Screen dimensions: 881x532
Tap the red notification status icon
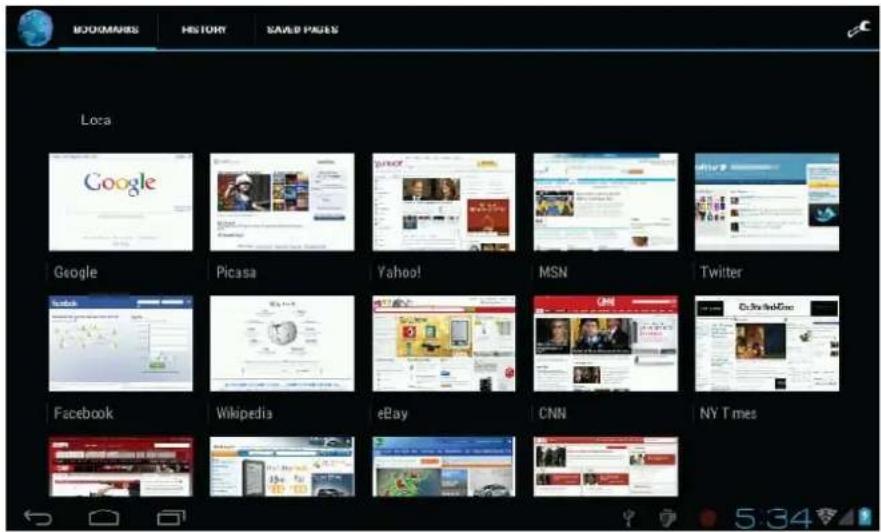[709, 517]
